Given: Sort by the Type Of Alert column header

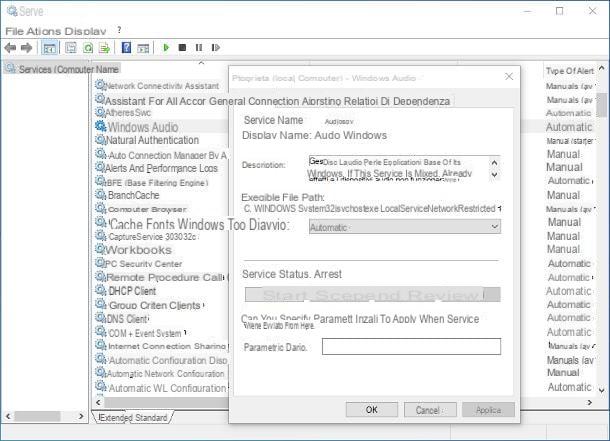Looking at the screenshot, I should click(x=570, y=71).
